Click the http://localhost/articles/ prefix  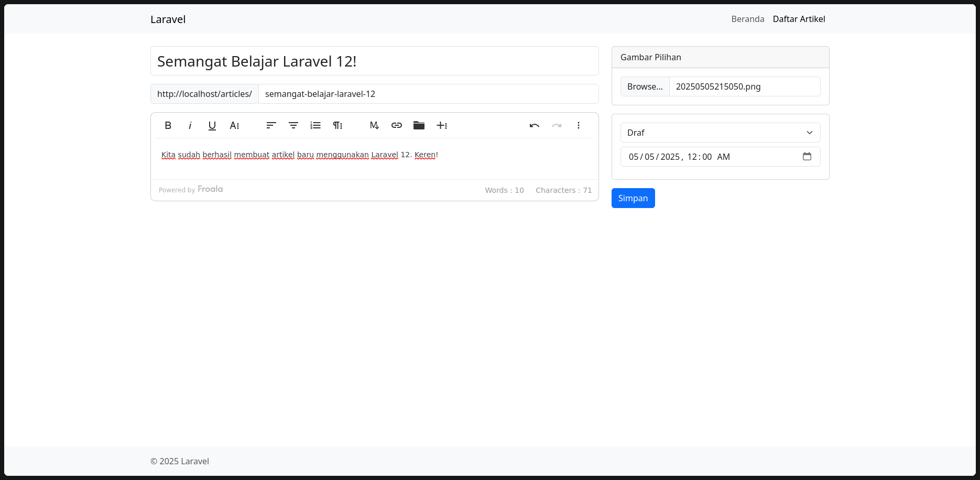tap(204, 94)
